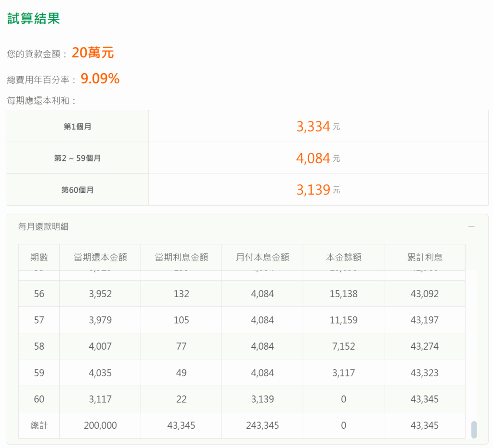The image size is (493, 448).
Task: Collapse the 每月還款明細 panel with minus icon
Action: click(x=471, y=226)
